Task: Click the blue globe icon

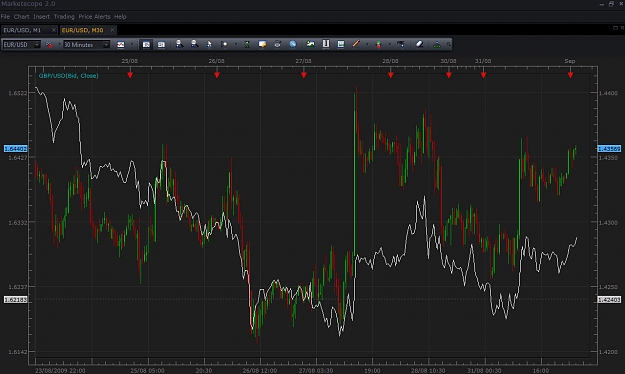Action: pyautogui.click(x=293, y=45)
